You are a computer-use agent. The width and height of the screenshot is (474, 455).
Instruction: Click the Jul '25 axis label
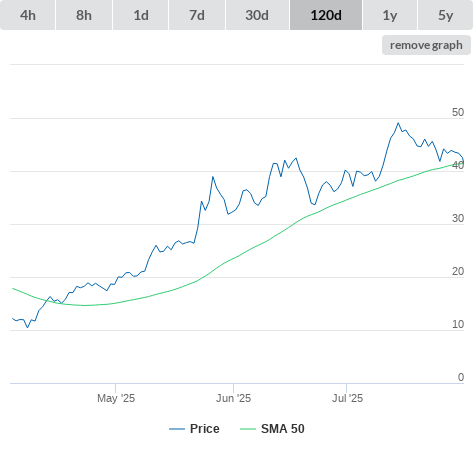pyautogui.click(x=347, y=398)
